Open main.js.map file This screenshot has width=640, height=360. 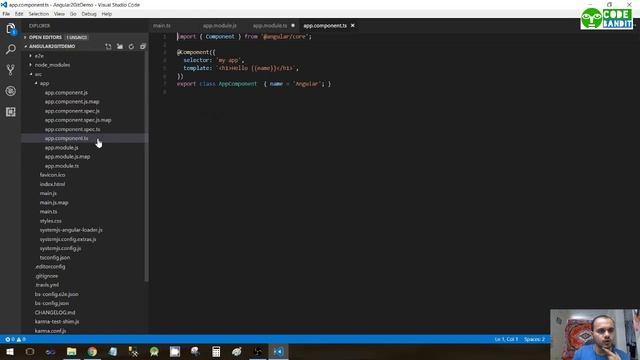pyautogui.click(x=54, y=202)
